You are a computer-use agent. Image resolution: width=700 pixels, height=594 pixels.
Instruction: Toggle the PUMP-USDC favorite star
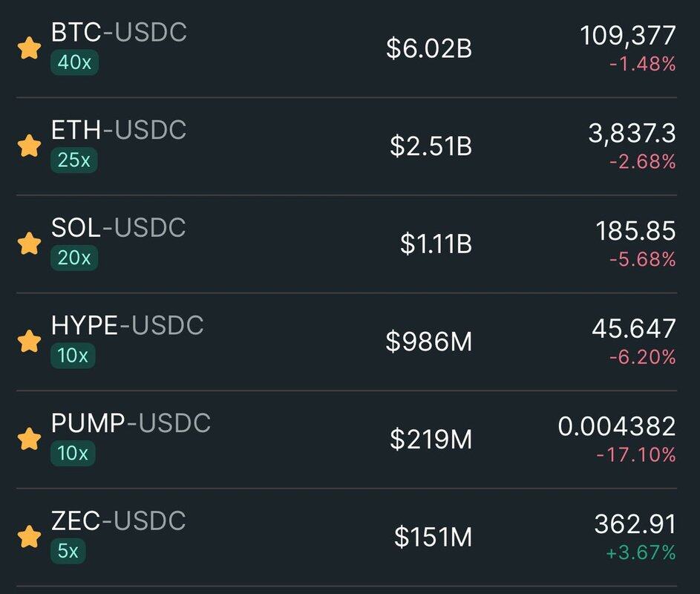pyautogui.click(x=29, y=439)
